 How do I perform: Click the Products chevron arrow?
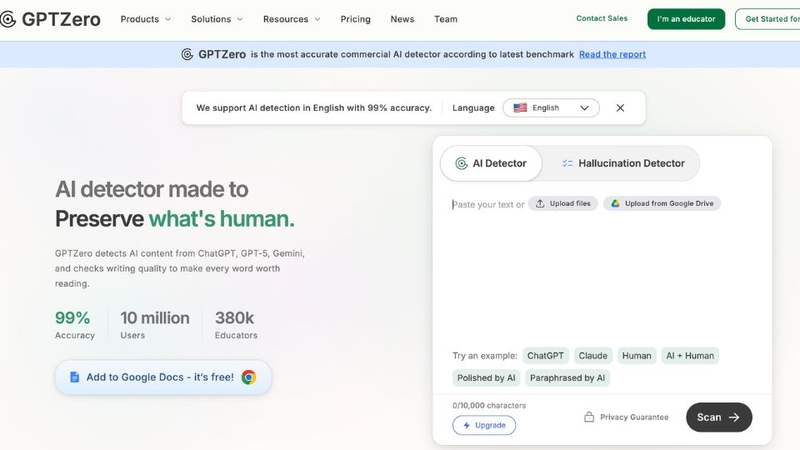click(167, 19)
